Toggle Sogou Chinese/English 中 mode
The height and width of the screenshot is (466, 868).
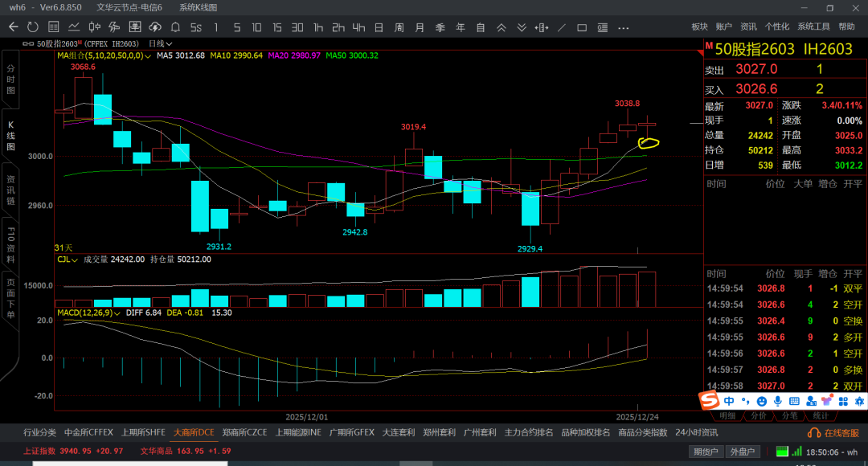[x=729, y=401]
